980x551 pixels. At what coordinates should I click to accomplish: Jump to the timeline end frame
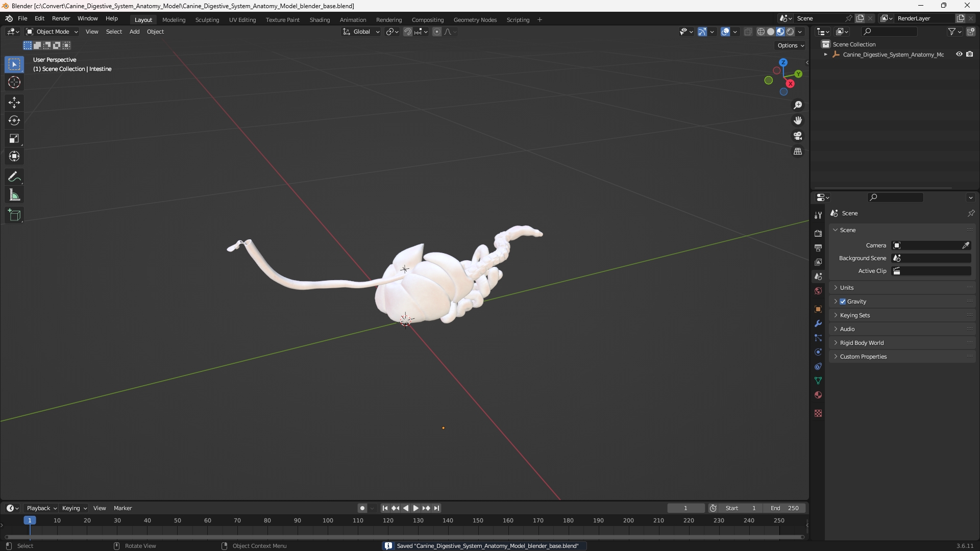[436, 508]
